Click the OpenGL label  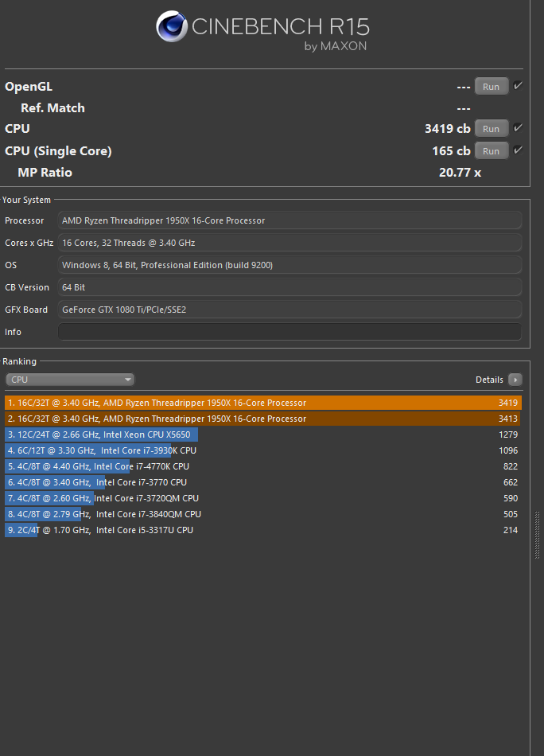click(x=29, y=87)
